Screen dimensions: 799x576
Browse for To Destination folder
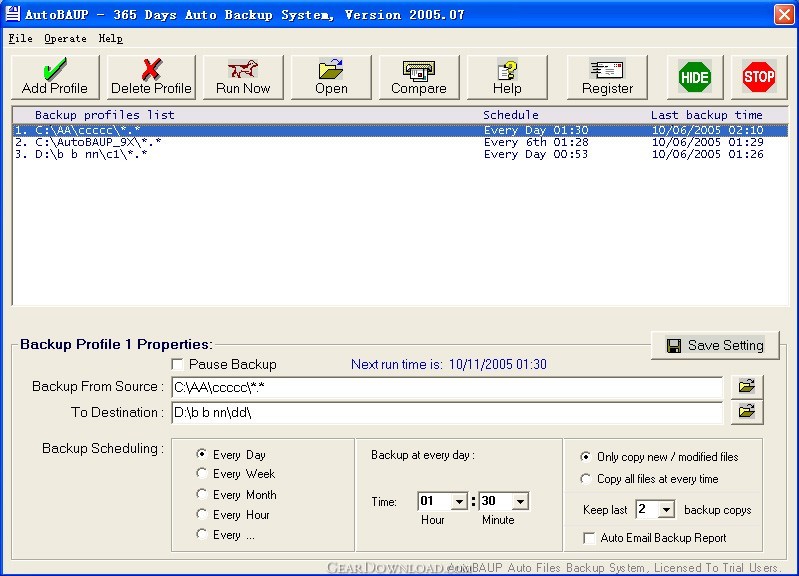pyautogui.click(x=747, y=412)
